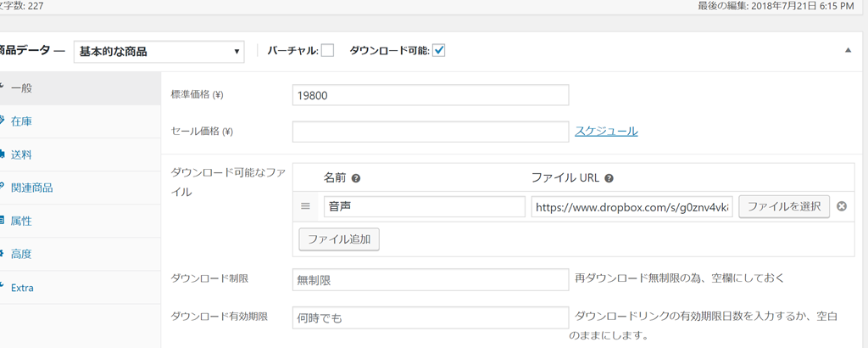Viewport: 868px width, 348px height.
Task: Enable the バーチャル checkbox
Action: tap(327, 51)
